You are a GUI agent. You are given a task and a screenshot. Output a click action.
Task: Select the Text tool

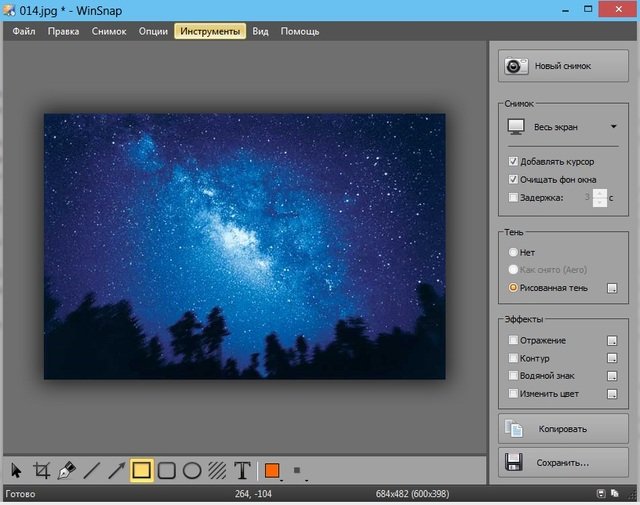point(242,470)
